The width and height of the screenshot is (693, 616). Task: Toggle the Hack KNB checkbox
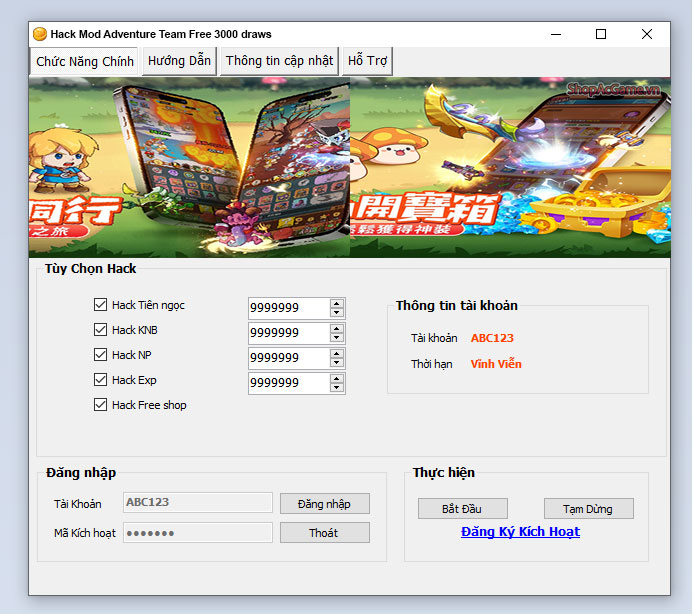[x=100, y=330]
